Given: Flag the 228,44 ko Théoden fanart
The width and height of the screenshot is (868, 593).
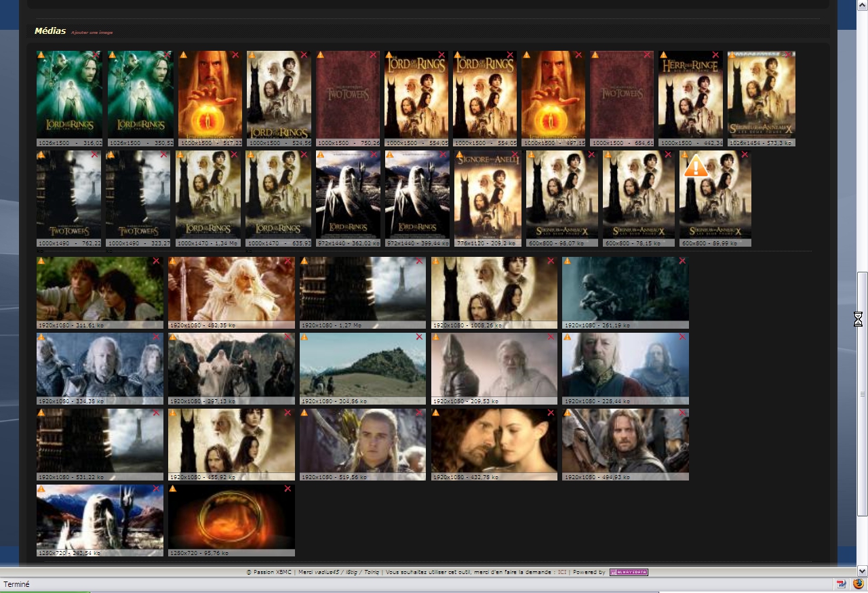Looking at the screenshot, I should pos(567,337).
